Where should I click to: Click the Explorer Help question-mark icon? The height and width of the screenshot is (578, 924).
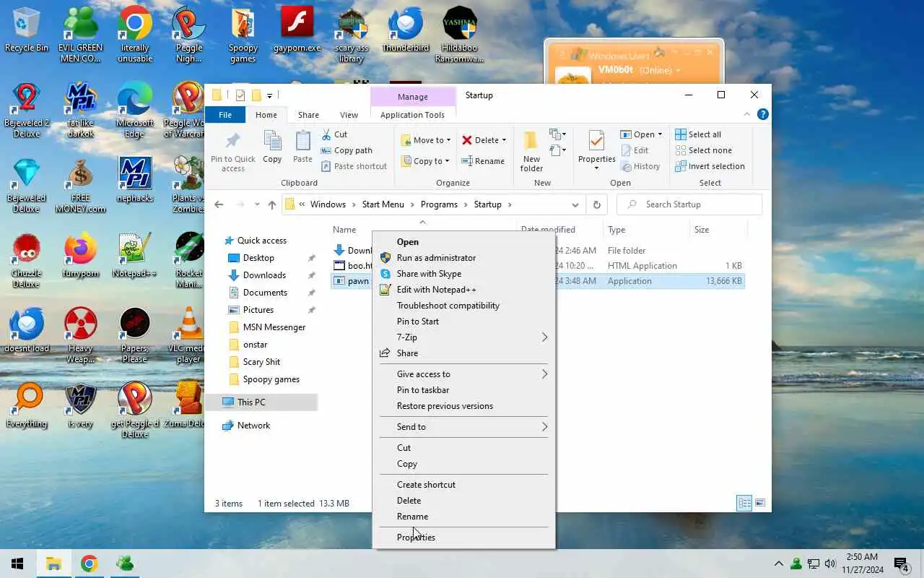click(x=763, y=114)
